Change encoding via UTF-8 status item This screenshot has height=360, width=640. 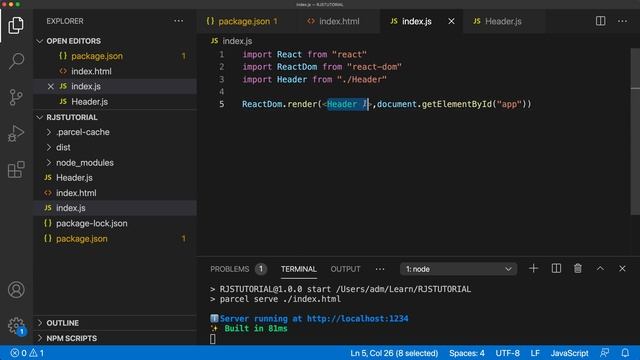pos(507,353)
